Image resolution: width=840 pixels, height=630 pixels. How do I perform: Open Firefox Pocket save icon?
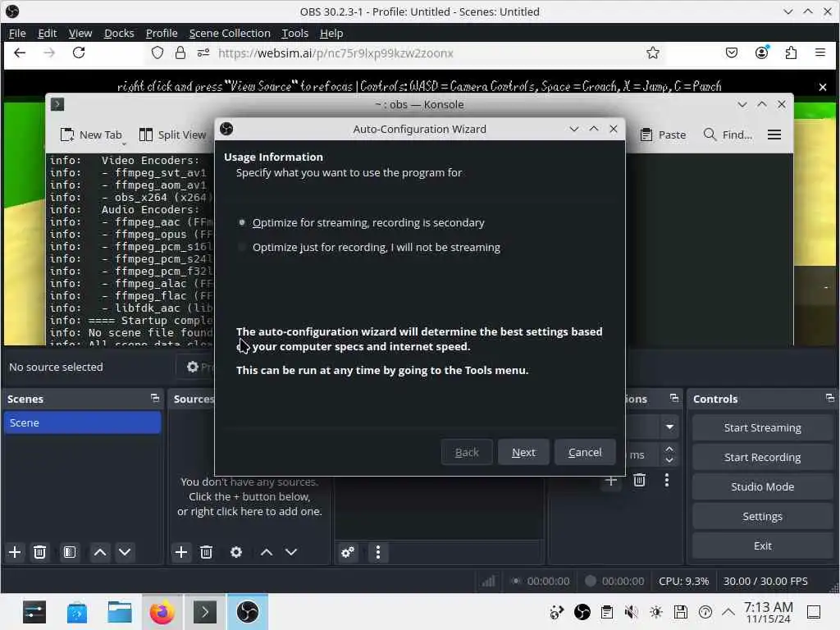point(731,52)
